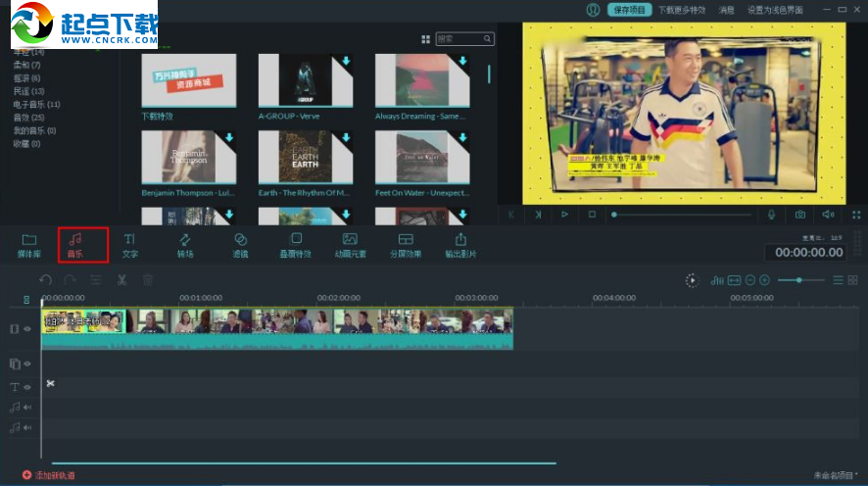The height and width of the screenshot is (486, 868).
Task: Click the 保存项目 save project button
Action: click(629, 10)
